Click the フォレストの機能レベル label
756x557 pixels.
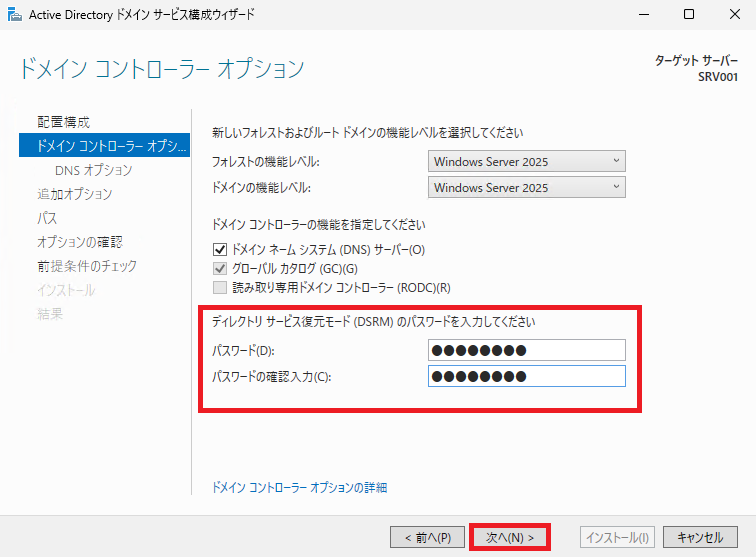[266, 162]
